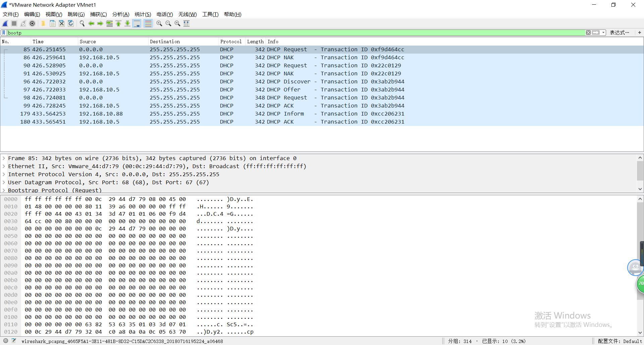Open the 文件(F) menu
Screen dimensions: 644x345
11,14
